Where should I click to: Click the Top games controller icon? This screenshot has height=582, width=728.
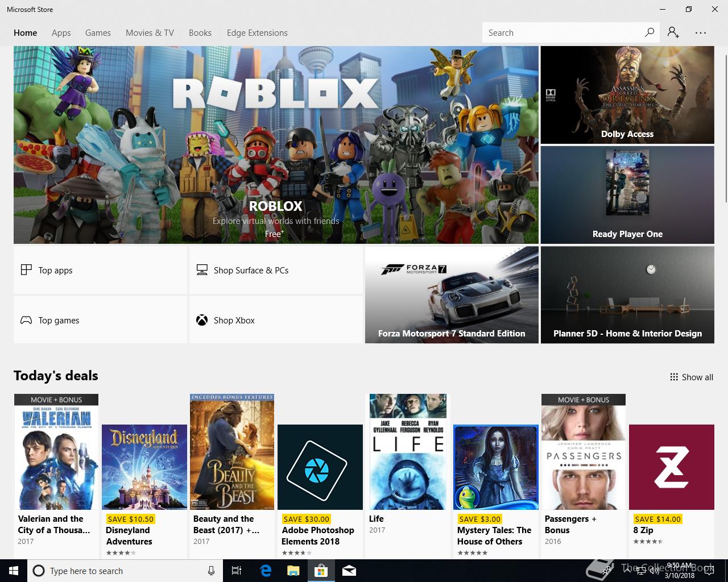26,320
